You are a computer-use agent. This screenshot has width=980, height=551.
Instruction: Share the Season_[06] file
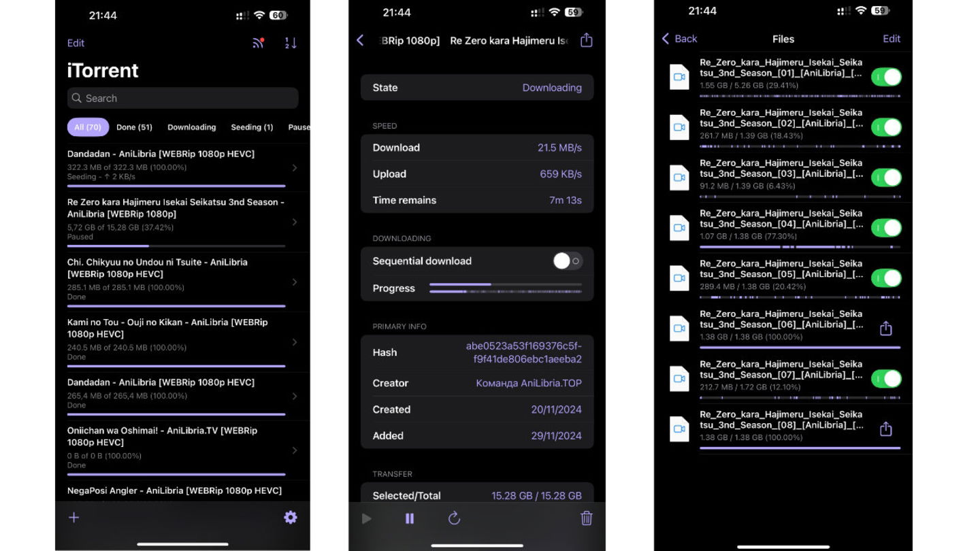pos(885,329)
